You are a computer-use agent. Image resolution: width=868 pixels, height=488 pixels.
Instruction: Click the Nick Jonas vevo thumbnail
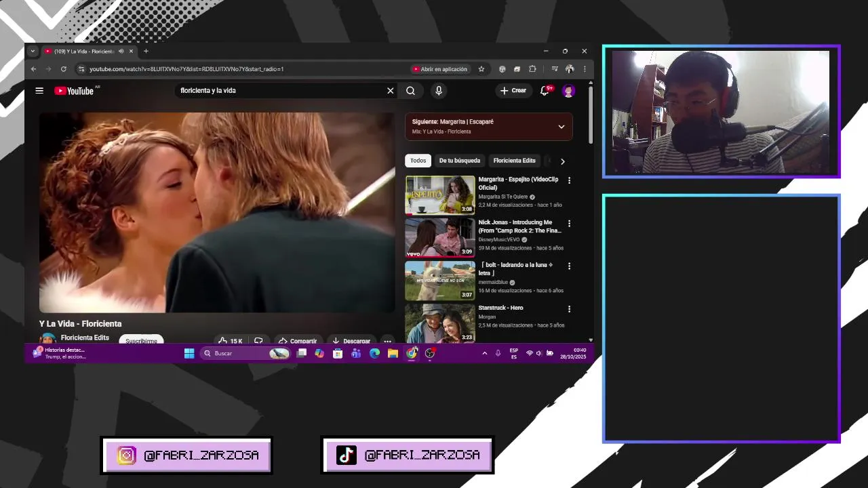click(x=440, y=238)
